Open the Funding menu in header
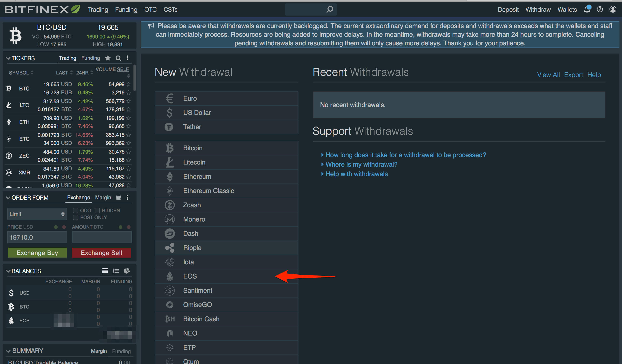Image resolution: width=622 pixels, height=364 pixels. (126, 9)
